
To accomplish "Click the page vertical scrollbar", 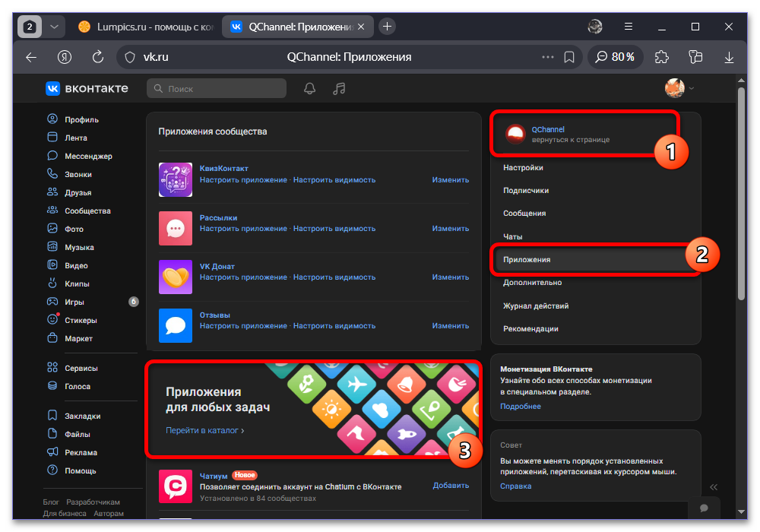I will (x=741, y=194).
